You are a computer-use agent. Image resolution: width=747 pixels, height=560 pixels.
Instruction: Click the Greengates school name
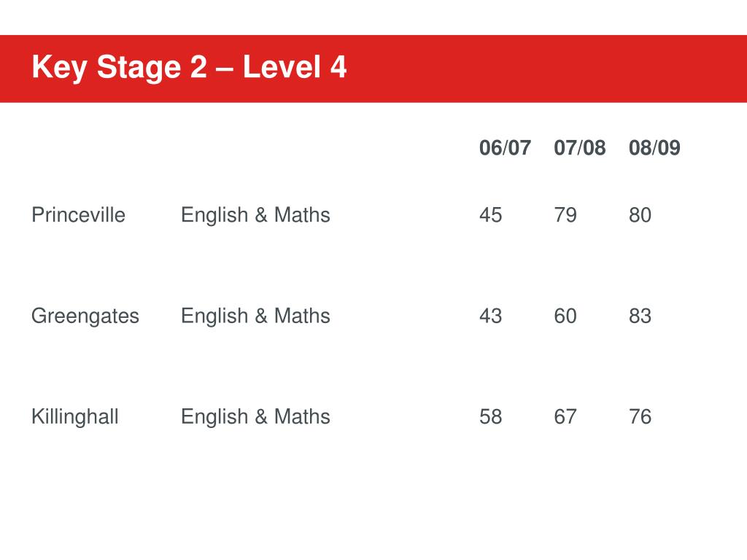[85, 316]
